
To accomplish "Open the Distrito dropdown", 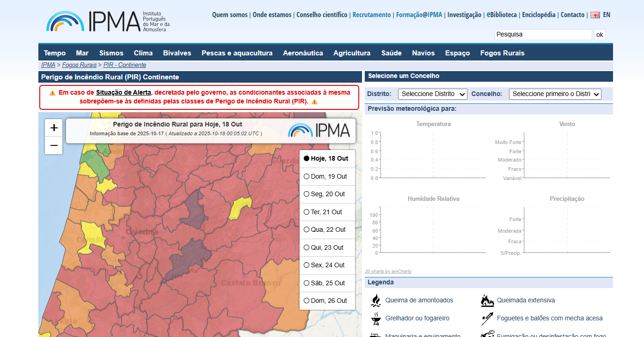I will pyautogui.click(x=432, y=94).
